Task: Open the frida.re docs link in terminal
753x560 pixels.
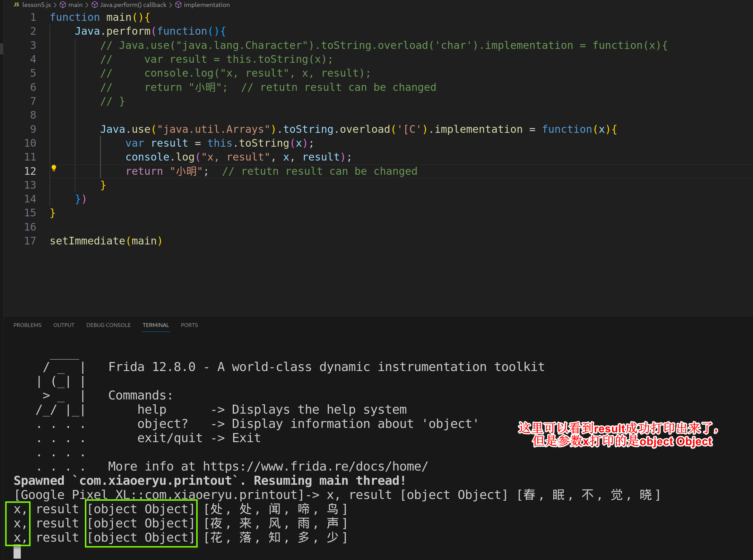Action: [x=315, y=466]
